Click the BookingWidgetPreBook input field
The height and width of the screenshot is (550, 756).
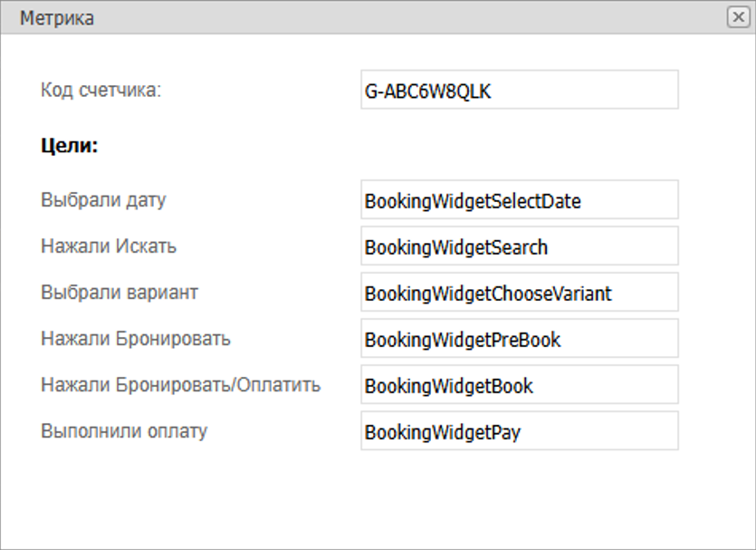point(520,339)
